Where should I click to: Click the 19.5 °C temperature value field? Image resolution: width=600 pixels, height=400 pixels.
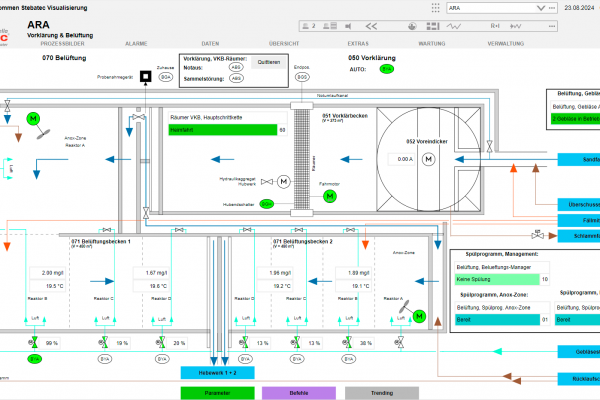coord(47,286)
